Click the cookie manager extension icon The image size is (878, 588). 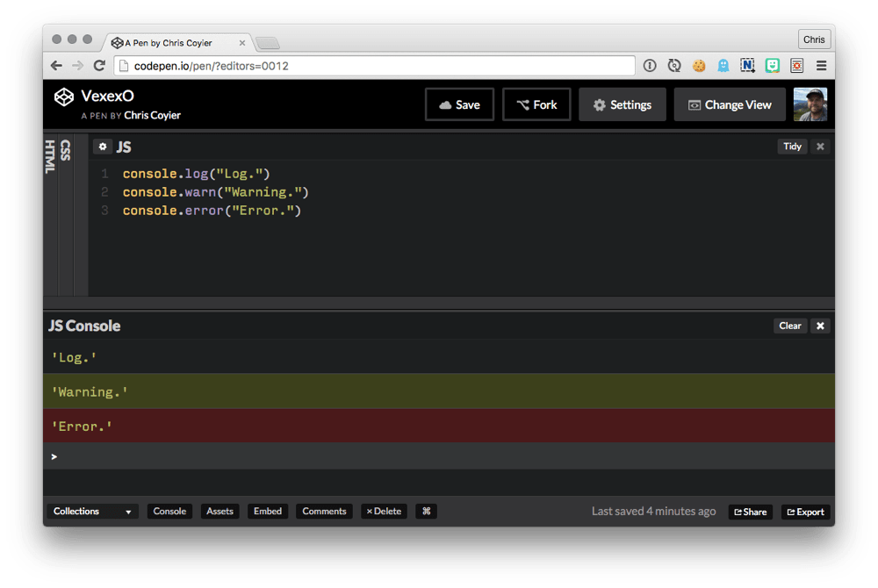699,65
